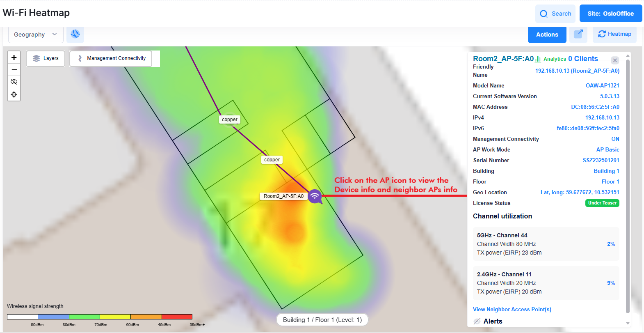Open the Site: OsloOffice selector
Image resolution: width=644 pixels, height=333 pixels.
pos(610,14)
